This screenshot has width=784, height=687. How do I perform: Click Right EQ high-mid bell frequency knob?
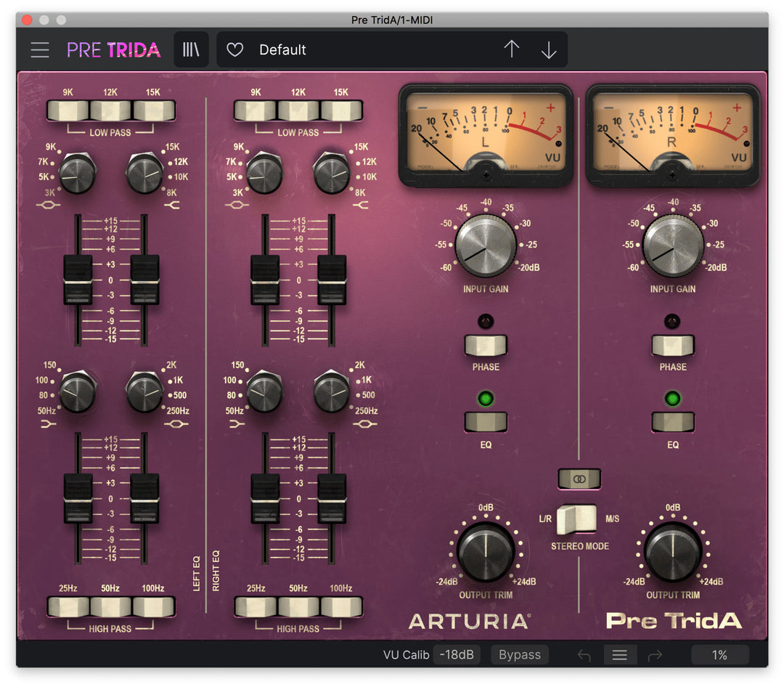[264, 173]
